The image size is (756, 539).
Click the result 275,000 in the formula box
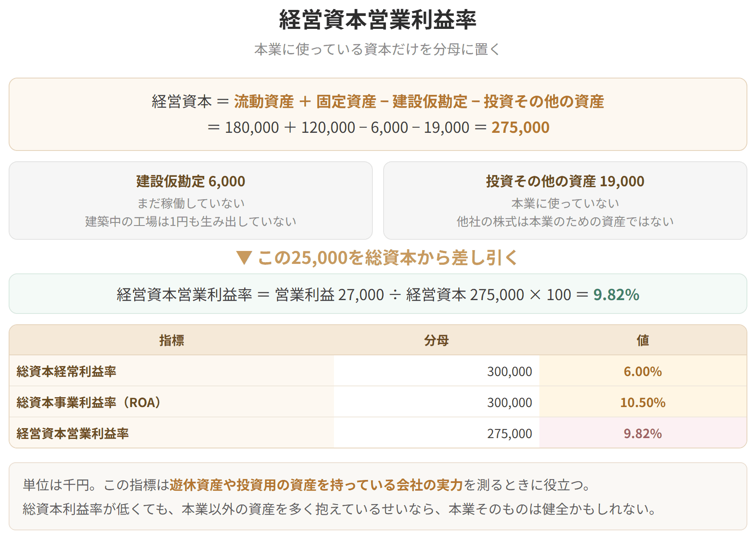520,128
